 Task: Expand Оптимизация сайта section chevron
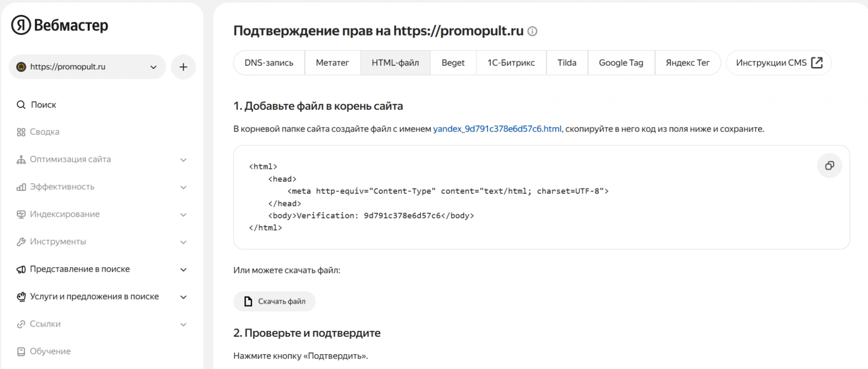(184, 160)
